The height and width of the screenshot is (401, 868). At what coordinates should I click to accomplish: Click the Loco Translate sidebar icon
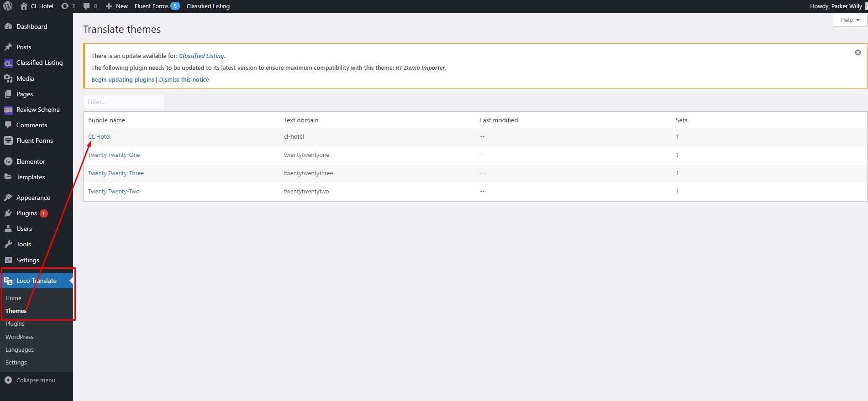point(8,281)
